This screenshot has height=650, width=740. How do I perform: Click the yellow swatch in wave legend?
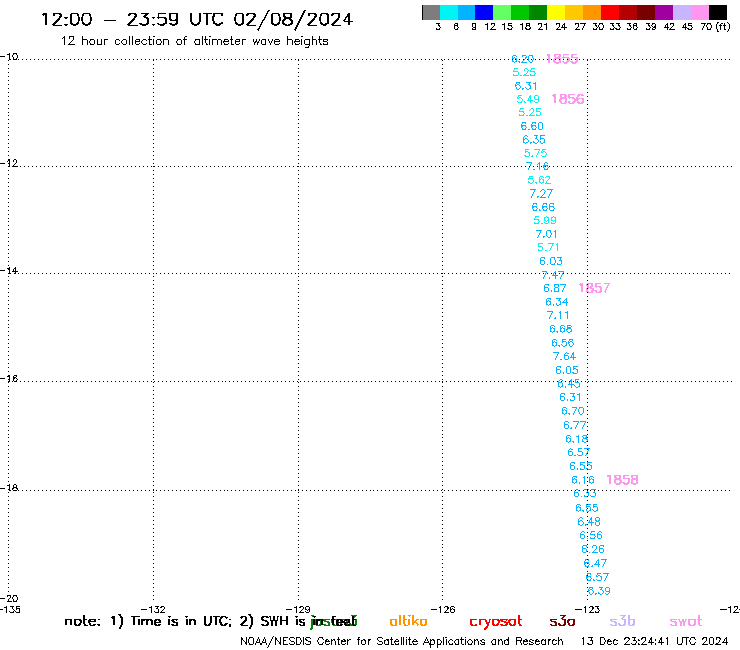pyautogui.click(x=556, y=12)
